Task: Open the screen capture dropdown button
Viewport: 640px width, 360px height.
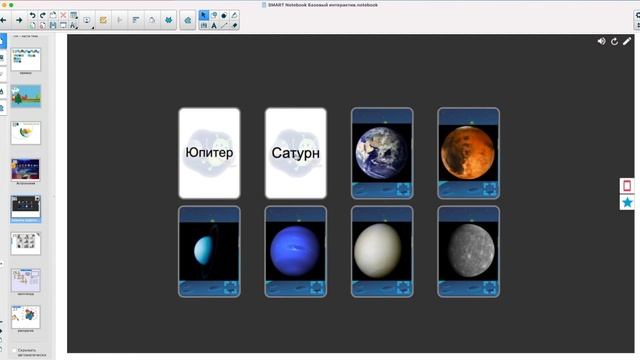Action: click(87, 20)
